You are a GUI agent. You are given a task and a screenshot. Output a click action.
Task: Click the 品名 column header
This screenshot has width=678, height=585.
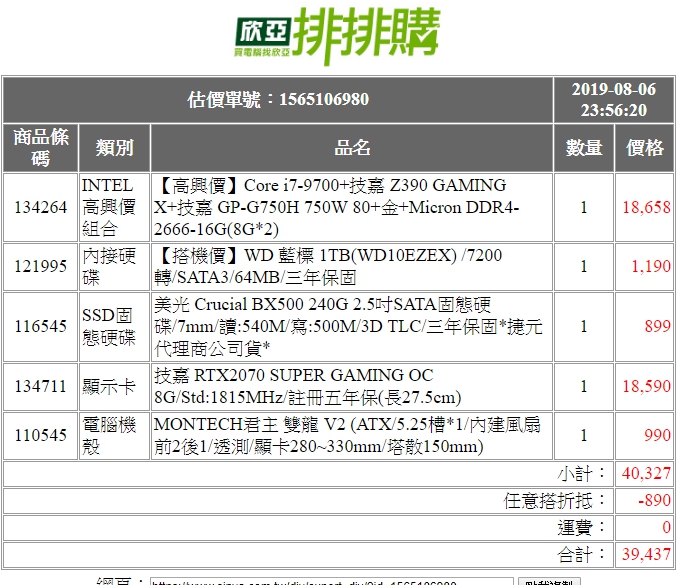(x=352, y=148)
